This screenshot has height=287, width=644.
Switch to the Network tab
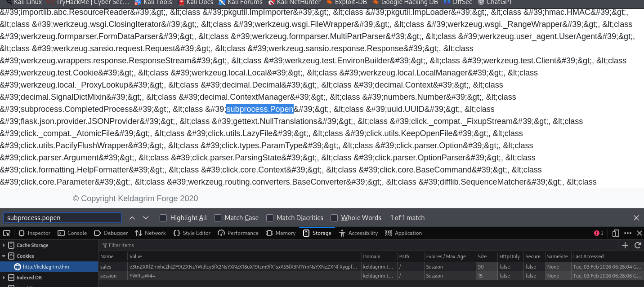click(x=150, y=233)
